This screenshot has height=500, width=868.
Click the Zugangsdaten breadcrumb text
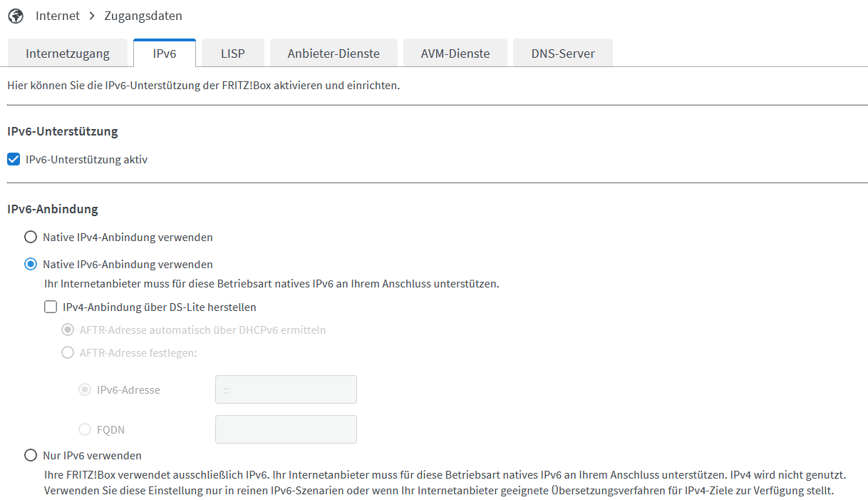click(143, 15)
